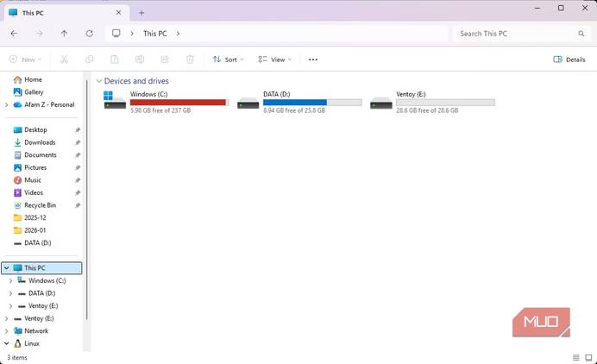Collapse This PC in navigation tree
The height and width of the screenshot is (364, 597).
pyautogui.click(x=7, y=268)
